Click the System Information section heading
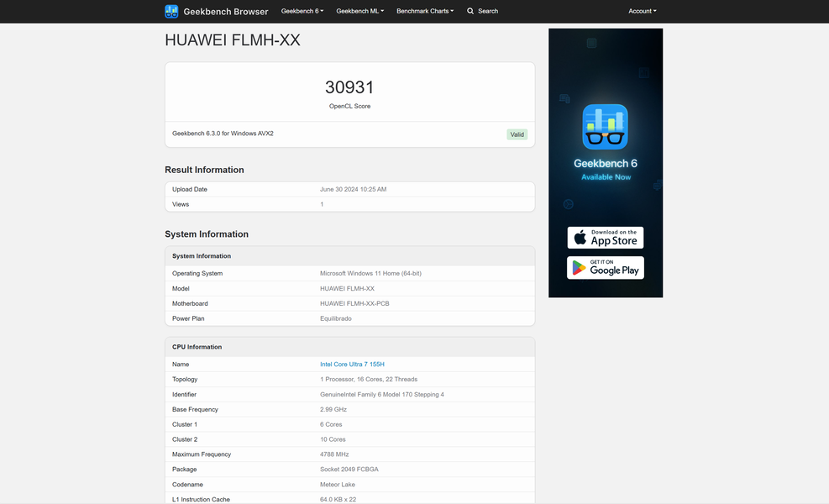The width and height of the screenshot is (829, 504). pyautogui.click(x=207, y=234)
